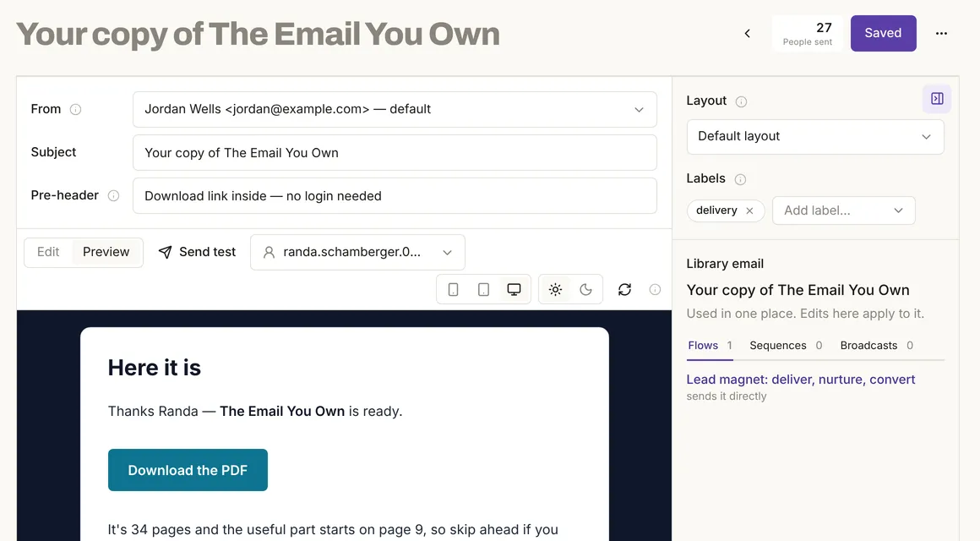Image resolution: width=980 pixels, height=541 pixels.
Task: Open the Flows tab
Action: pyautogui.click(x=710, y=345)
